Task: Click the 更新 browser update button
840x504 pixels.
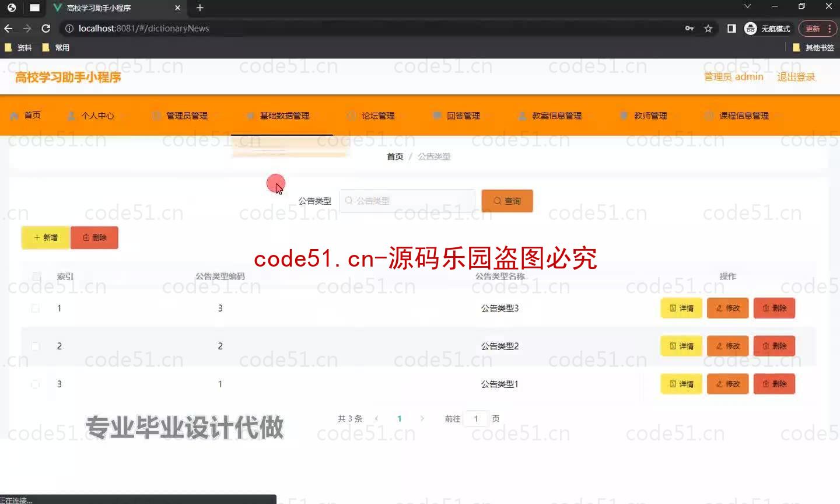Action: coord(813,28)
